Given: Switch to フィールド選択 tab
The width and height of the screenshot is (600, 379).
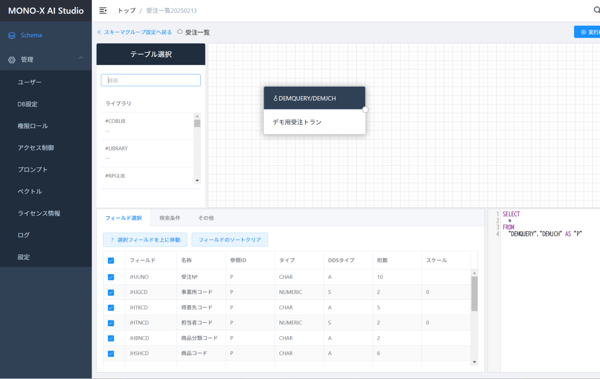Looking at the screenshot, I should click(124, 218).
